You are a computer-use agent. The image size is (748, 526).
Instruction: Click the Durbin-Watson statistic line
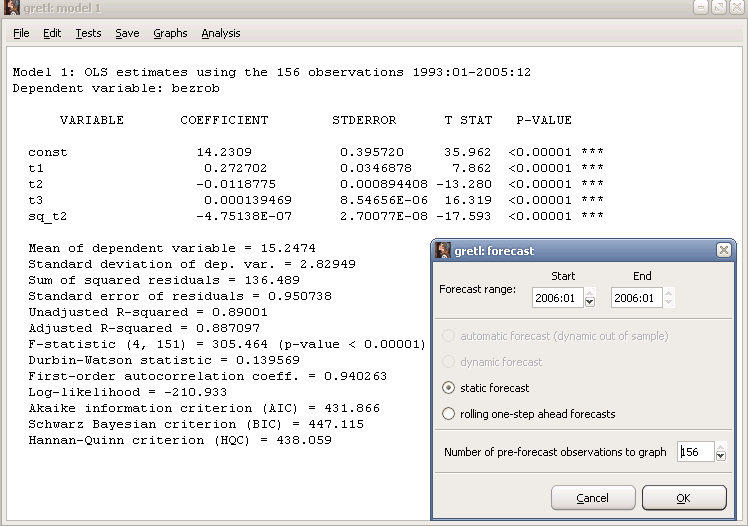coord(164,360)
